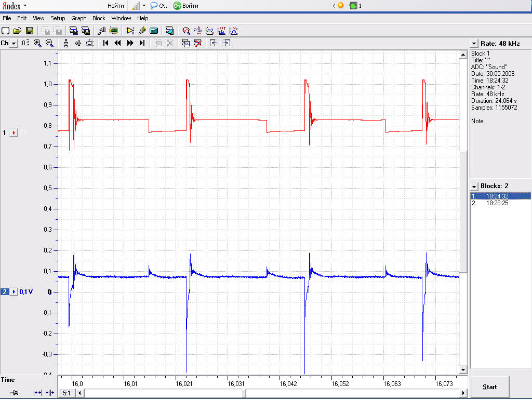Toggle channel 2 arrow button

14,292
